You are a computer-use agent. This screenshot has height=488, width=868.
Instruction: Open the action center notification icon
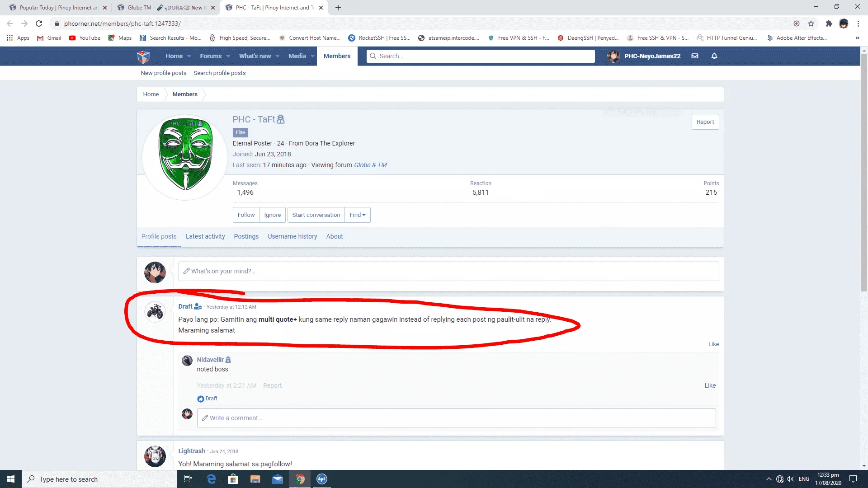(x=853, y=479)
